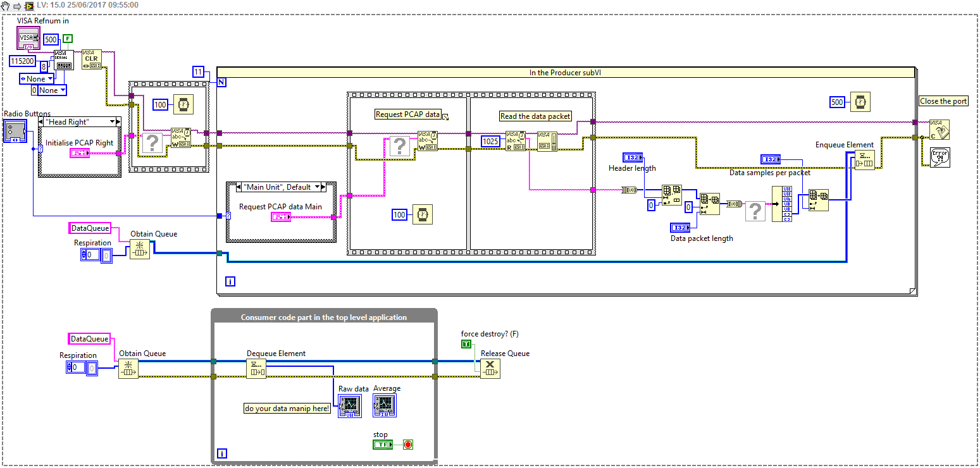Click the Enqueue Element node
Screen dimensions: 980x468
coord(864,161)
